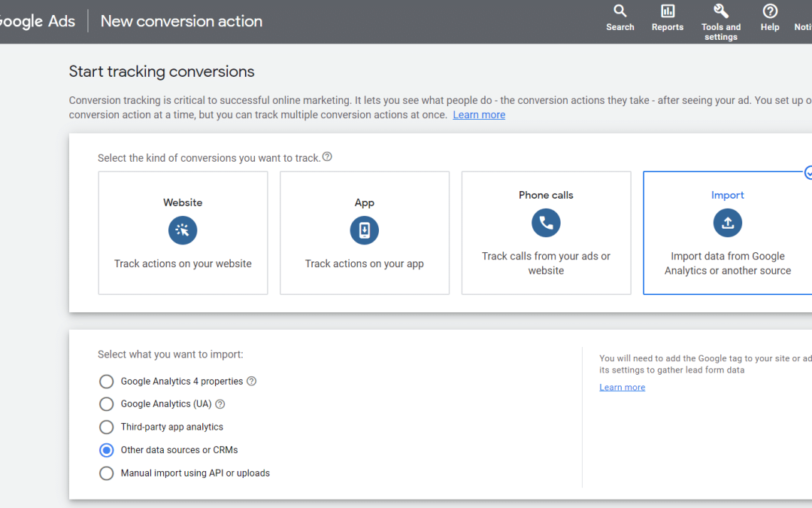
Task: Choose Manual import using API or uploads
Action: pyautogui.click(x=107, y=473)
